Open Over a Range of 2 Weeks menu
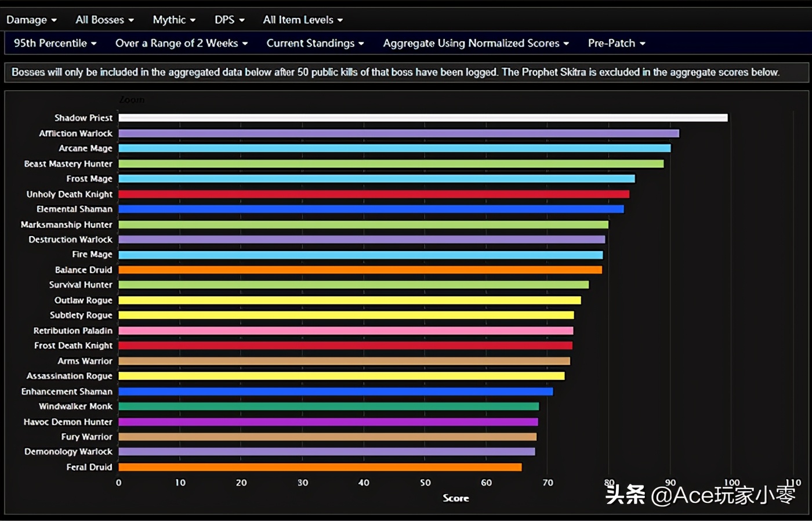Image resolution: width=812 pixels, height=522 pixels. pos(181,43)
